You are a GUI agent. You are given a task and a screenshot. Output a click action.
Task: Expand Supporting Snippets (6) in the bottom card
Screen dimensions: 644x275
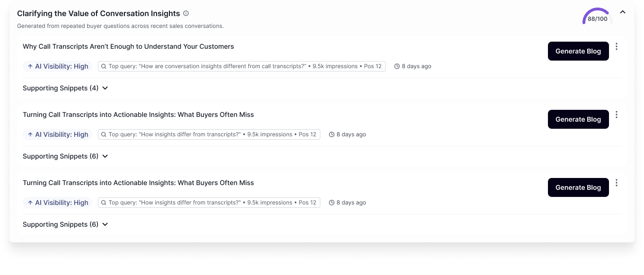(x=65, y=224)
